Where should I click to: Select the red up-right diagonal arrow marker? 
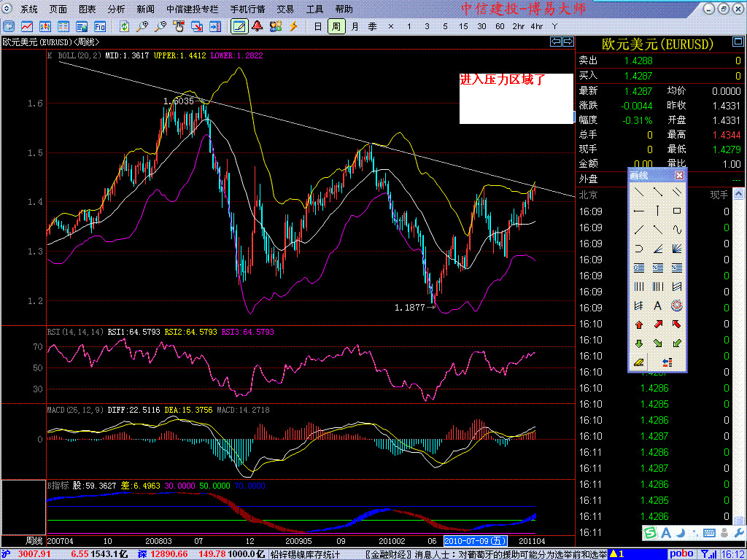(658, 324)
